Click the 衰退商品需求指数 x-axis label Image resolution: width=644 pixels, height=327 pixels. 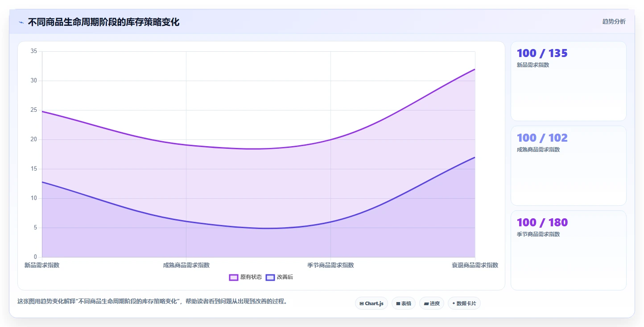(475, 265)
